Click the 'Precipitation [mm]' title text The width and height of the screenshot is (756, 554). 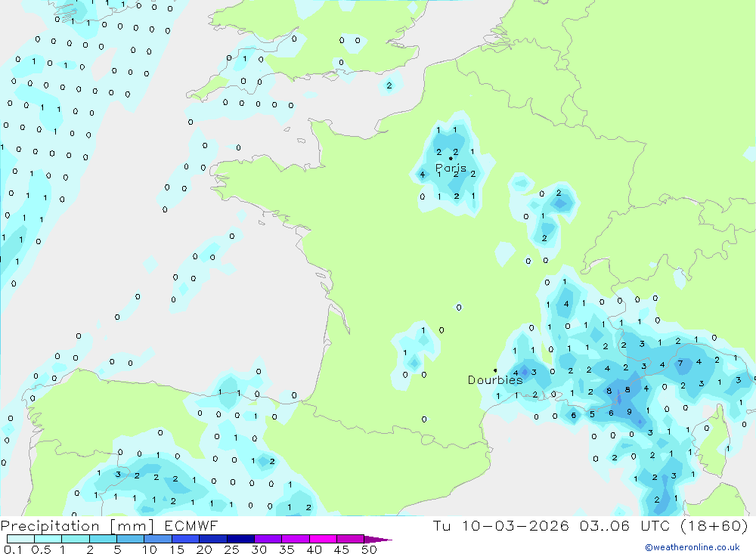point(77,526)
